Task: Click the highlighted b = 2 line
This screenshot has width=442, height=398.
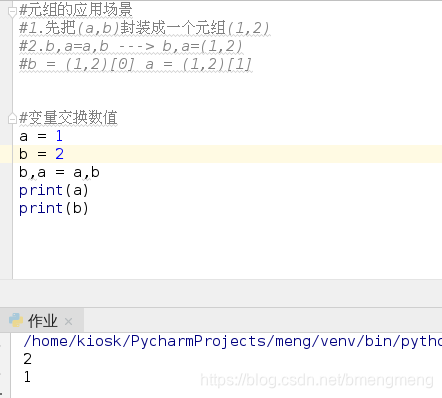Action: point(228,154)
